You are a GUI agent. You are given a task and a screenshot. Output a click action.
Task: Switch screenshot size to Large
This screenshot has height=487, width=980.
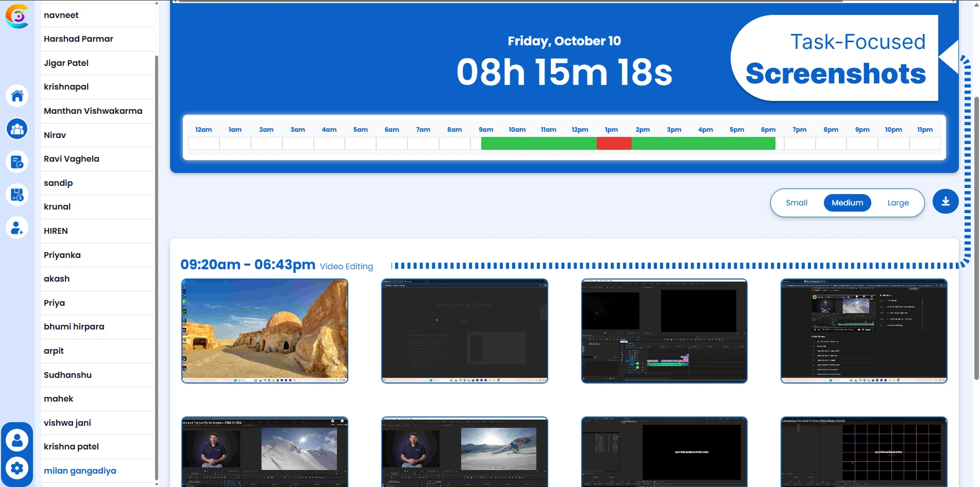tap(898, 202)
